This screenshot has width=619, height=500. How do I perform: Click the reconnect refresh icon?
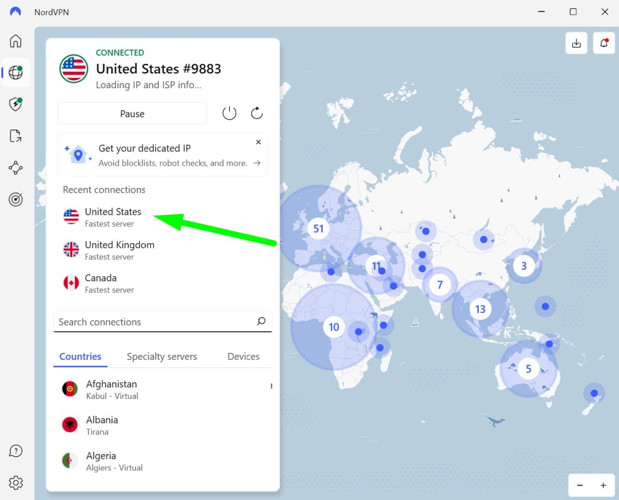coord(257,113)
